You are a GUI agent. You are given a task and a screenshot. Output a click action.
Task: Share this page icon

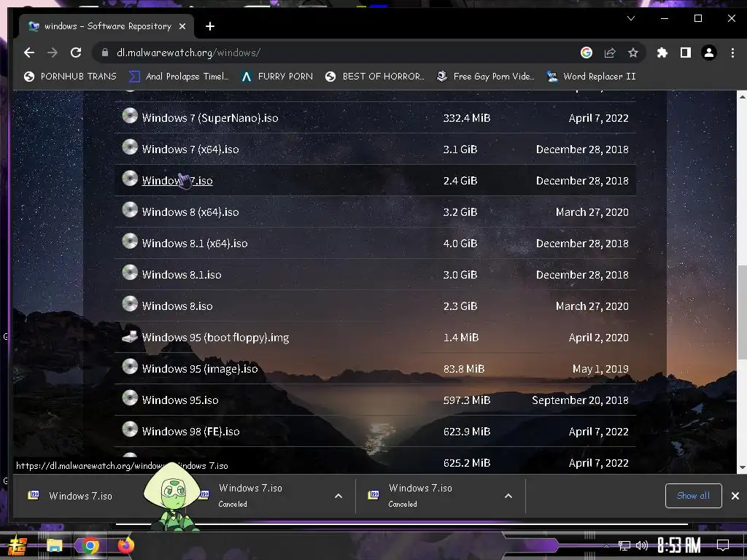click(610, 52)
